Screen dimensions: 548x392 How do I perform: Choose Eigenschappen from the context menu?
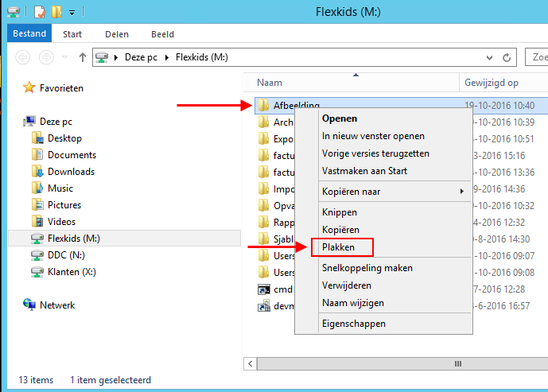pos(353,324)
